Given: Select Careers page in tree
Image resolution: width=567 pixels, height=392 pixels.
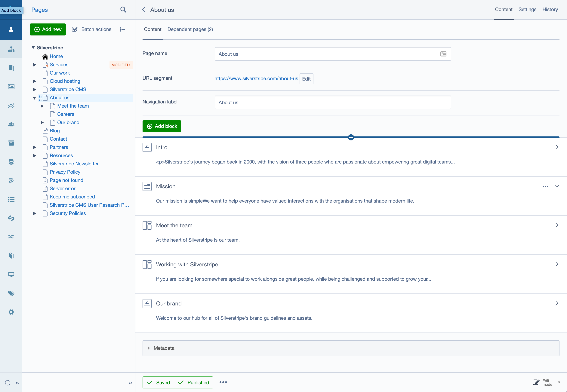Looking at the screenshot, I should pos(66,114).
